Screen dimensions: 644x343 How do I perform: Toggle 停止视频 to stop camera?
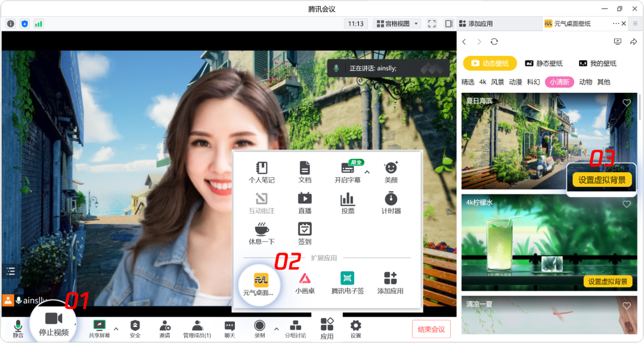click(x=54, y=324)
